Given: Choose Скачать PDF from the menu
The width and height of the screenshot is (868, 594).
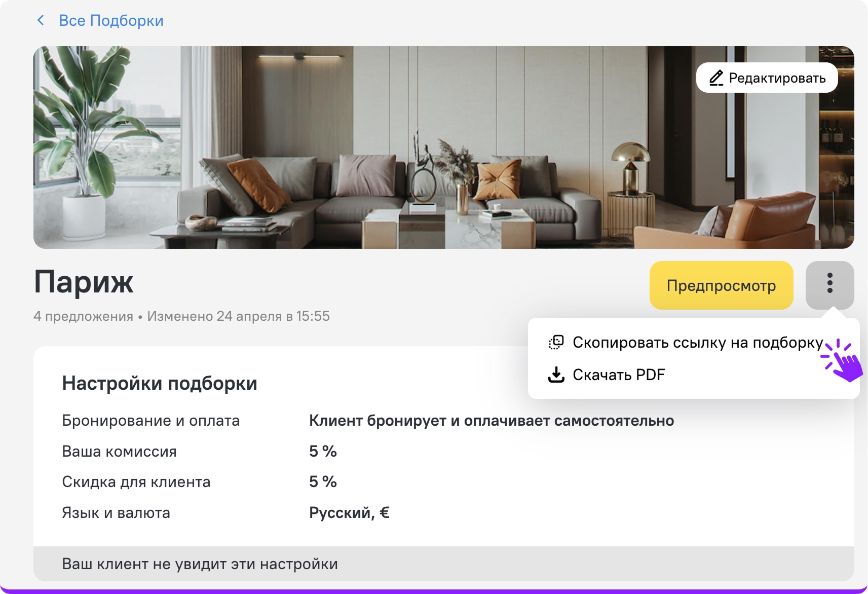Looking at the screenshot, I should coord(618,375).
